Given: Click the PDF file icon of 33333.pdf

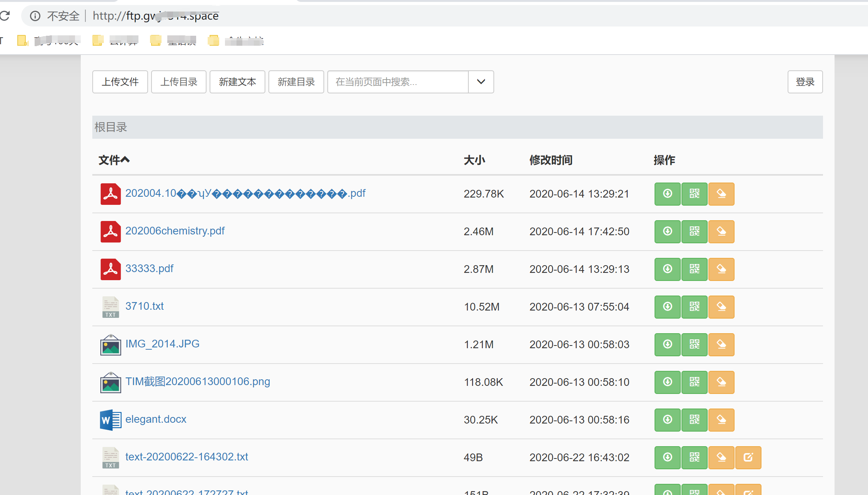Looking at the screenshot, I should tap(110, 269).
